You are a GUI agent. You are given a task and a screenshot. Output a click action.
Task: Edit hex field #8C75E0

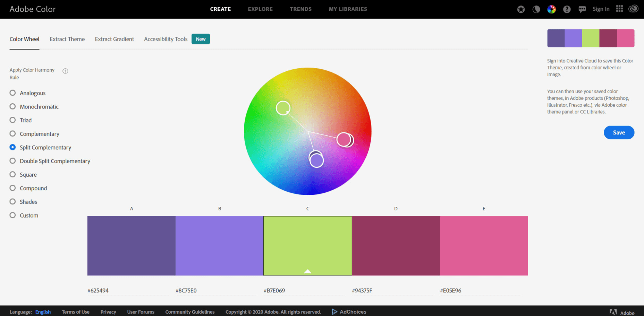point(216,291)
